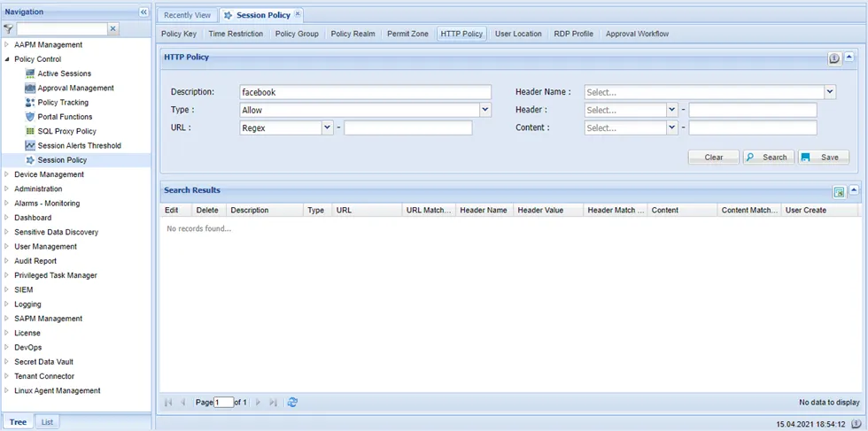The image size is (868, 431).
Task: Open the Header match type dropdown
Action: 672,110
